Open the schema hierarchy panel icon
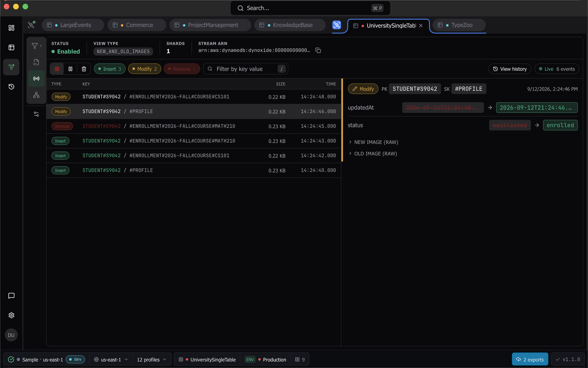Image resolution: width=588 pixels, height=368 pixels. point(36,95)
